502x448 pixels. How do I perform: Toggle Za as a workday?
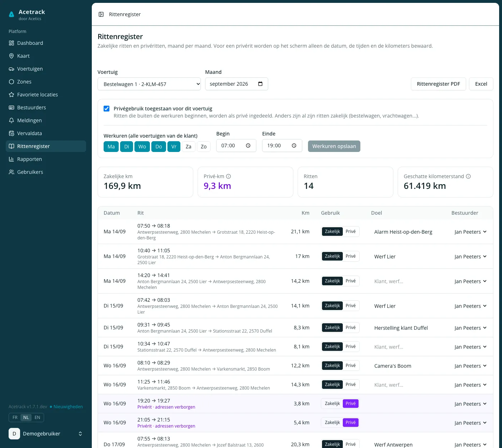pyautogui.click(x=189, y=147)
